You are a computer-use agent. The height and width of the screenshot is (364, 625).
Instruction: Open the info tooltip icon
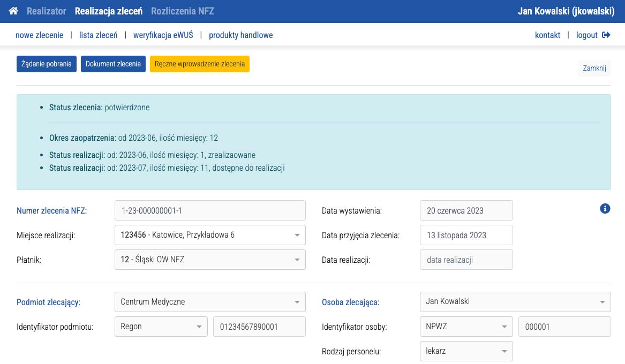pyautogui.click(x=605, y=208)
